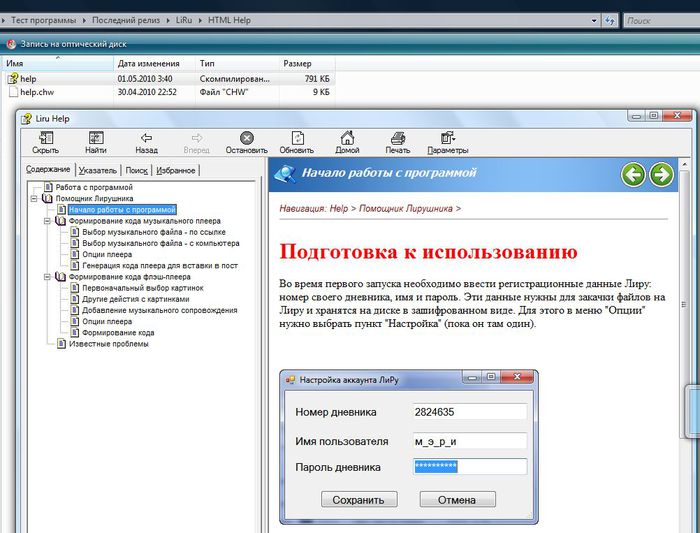Click the Остановить toolbar icon
Image resolution: width=700 pixels, height=533 pixels.
(246, 138)
